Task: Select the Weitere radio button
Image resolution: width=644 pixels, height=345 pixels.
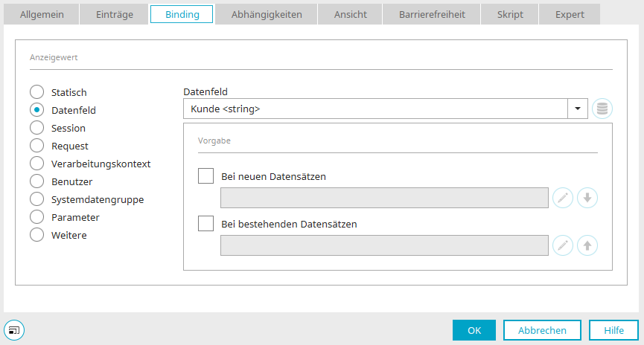Action: (37, 235)
